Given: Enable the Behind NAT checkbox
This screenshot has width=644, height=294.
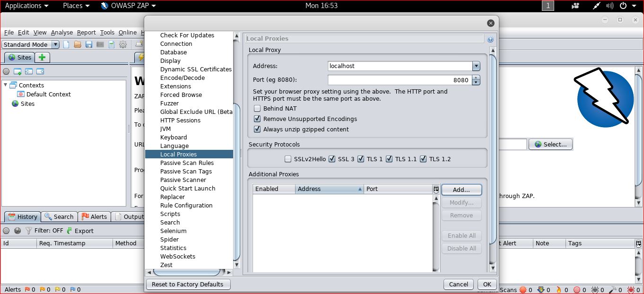Looking at the screenshot, I should click(257, 108).
